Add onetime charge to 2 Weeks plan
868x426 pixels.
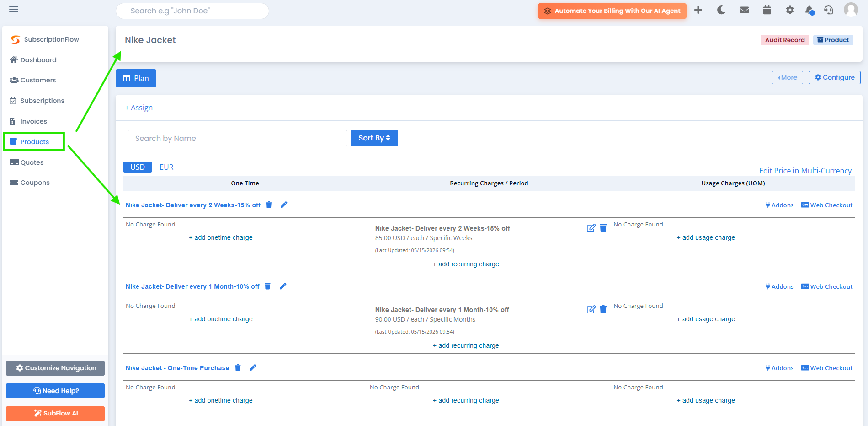click(x=221, y=237)
